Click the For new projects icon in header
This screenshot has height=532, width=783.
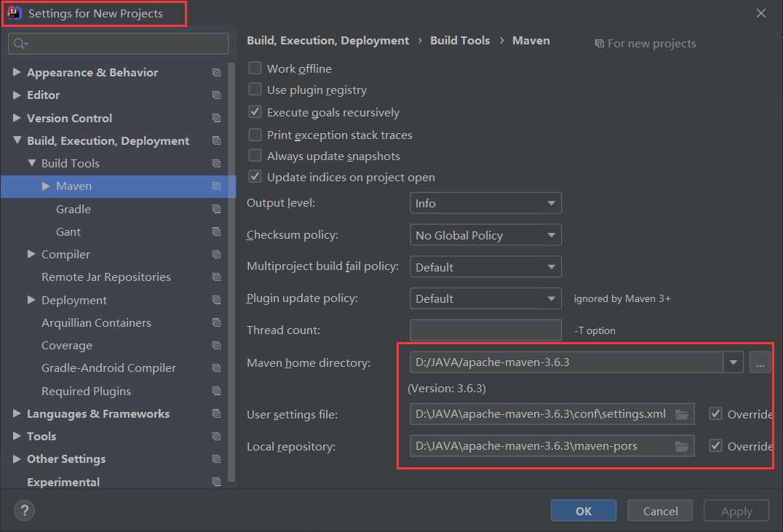(599, 44)
